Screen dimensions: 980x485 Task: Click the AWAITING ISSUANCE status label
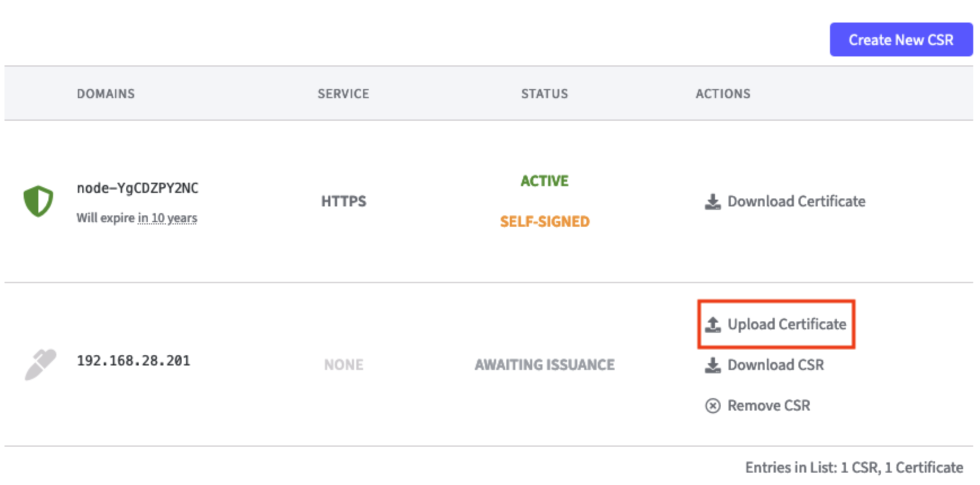(545, 365)
